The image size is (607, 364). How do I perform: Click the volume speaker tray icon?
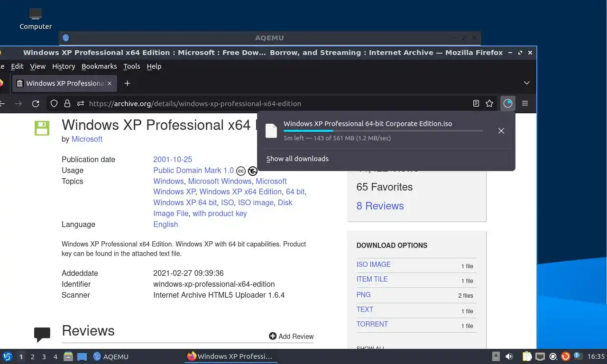[509, 356]
